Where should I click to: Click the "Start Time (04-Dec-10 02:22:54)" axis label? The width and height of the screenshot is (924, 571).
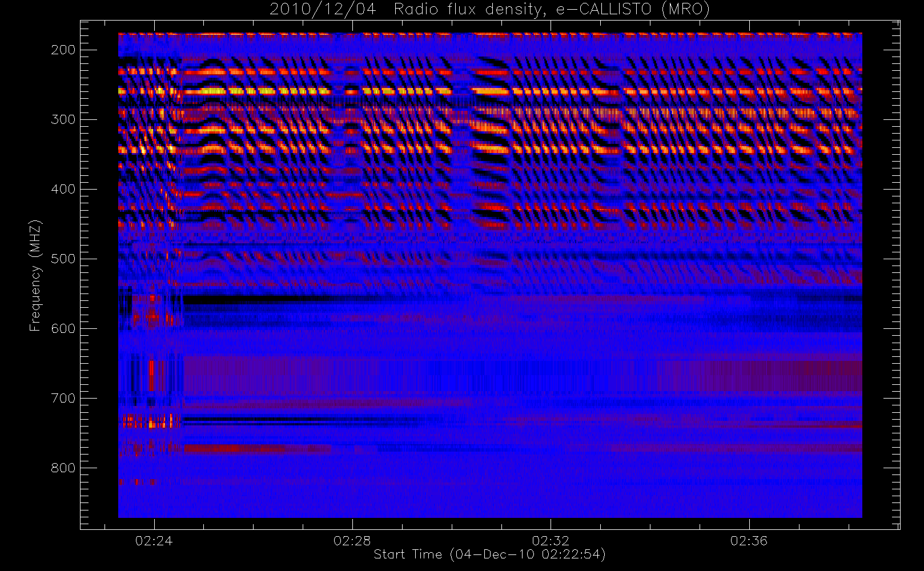489,554
